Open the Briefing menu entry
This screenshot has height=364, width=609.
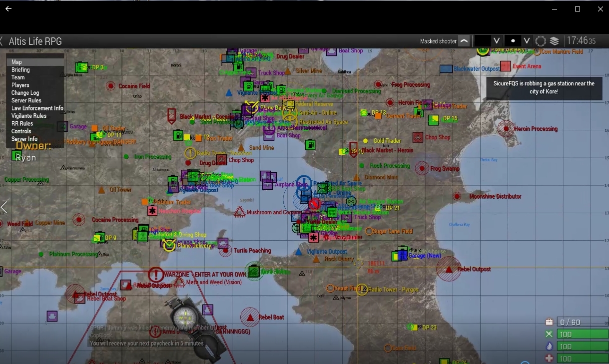[35, 70]
